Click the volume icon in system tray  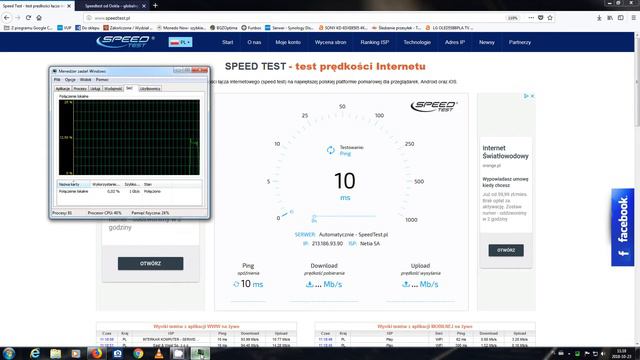[x=603, y=353]
